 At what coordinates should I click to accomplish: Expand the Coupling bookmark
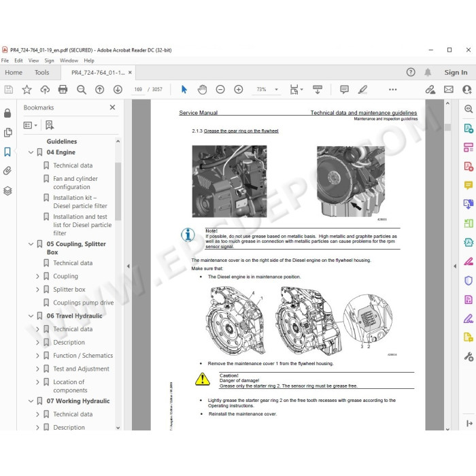click(37, 276)
